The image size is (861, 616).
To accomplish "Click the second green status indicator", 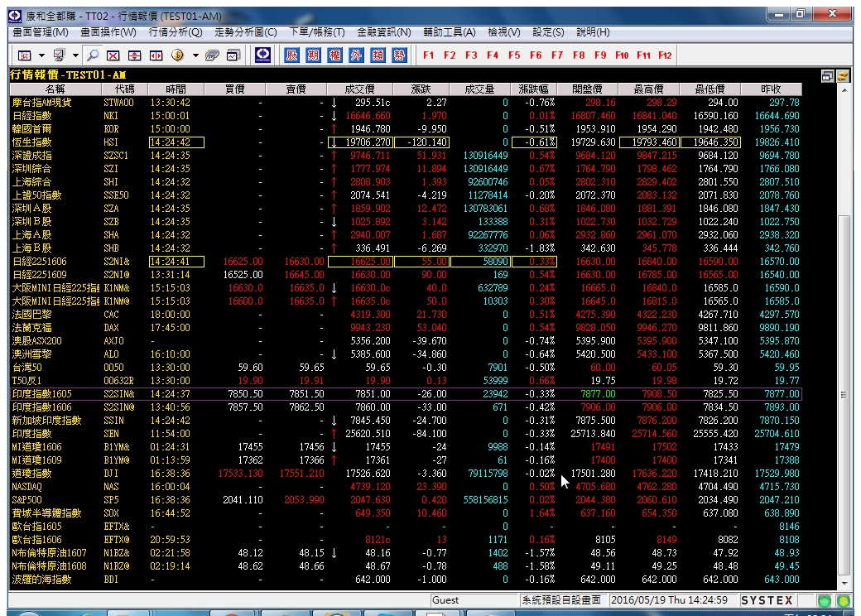I will coord(844,600).
